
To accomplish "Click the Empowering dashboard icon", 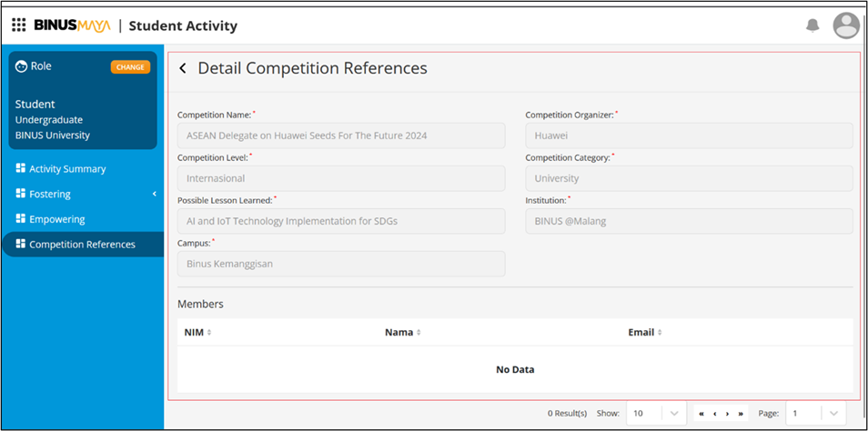I will (x=21, y=218).
